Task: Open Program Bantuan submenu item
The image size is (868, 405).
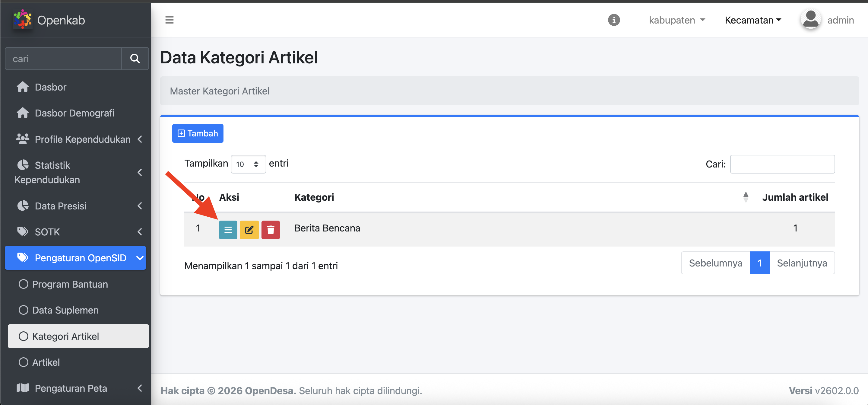Action: [x=70, y=284]
